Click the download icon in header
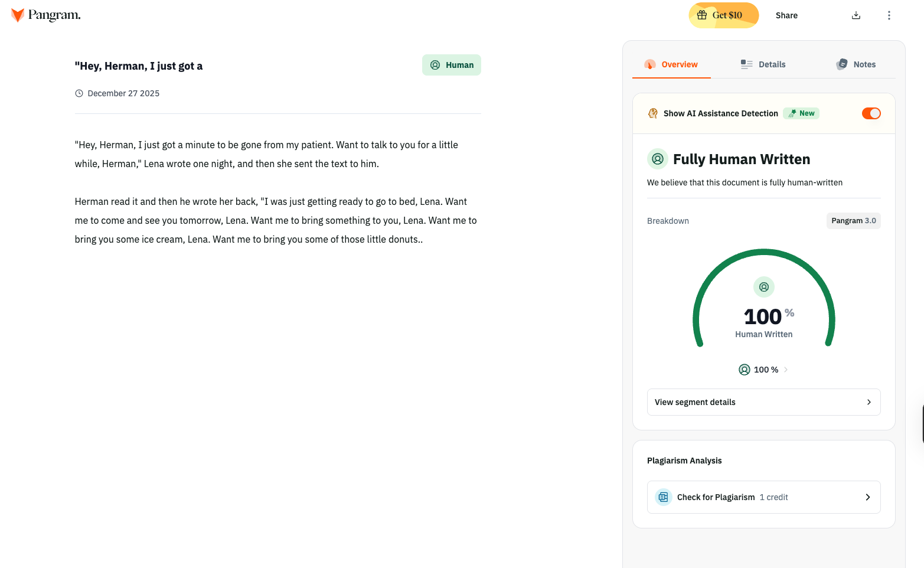924x568 pixels. coord(856,15)
